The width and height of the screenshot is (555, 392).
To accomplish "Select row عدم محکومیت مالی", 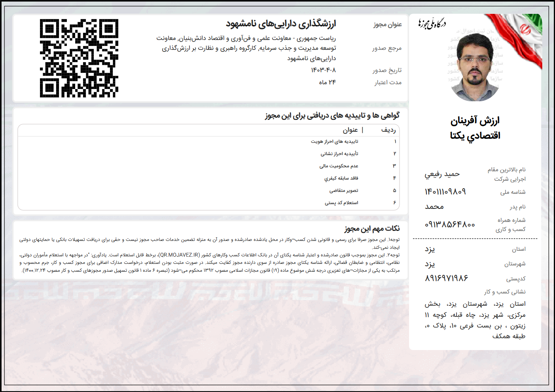I will 339,166.
